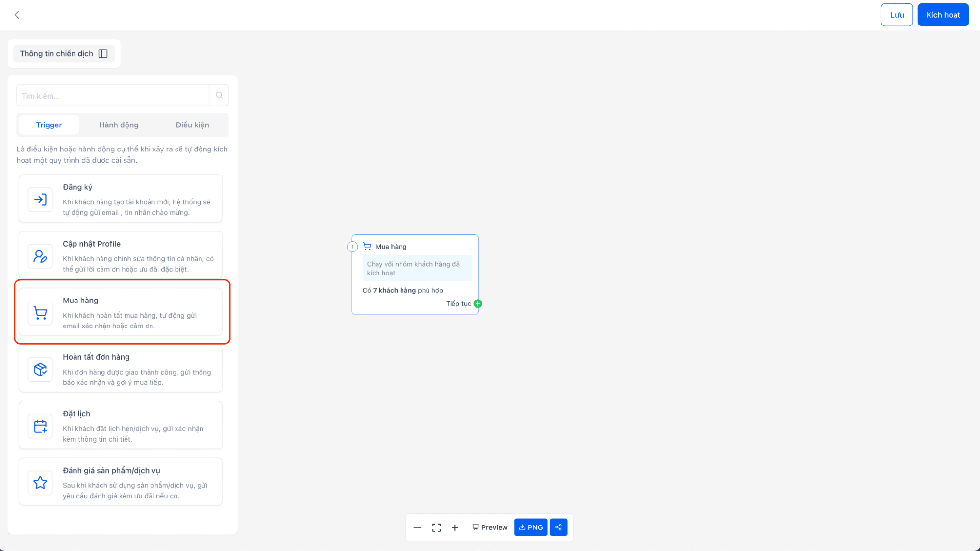Screen dimensions: 980x551
Task: Select the 'Trigger' tab
Action: (x=49, y=125)
